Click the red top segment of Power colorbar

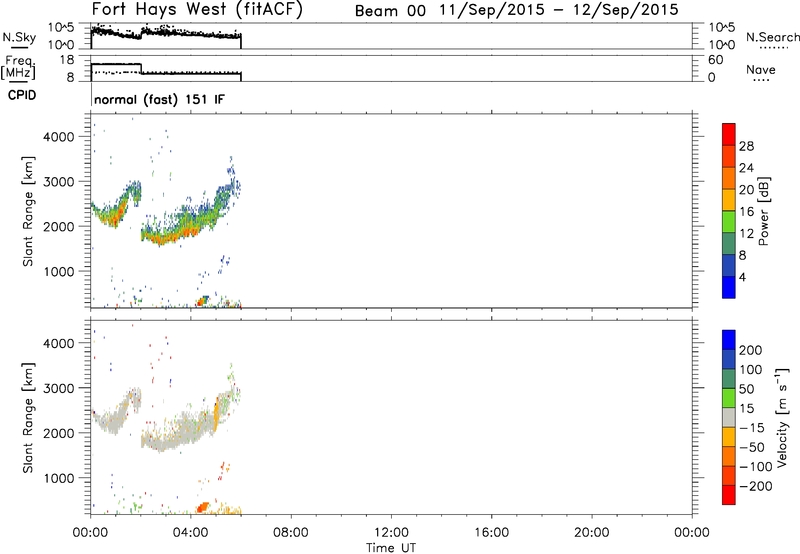[729, 134]
